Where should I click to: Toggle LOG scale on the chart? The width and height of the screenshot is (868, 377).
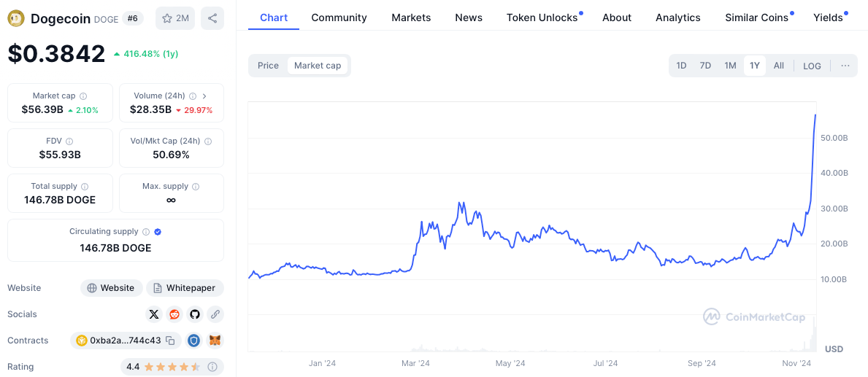[x=812, y=66]
